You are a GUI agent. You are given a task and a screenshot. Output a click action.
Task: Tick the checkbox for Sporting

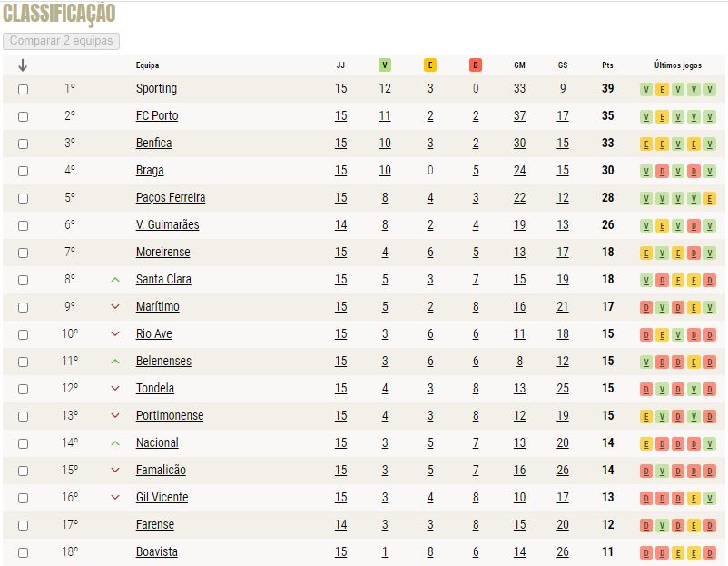coord(23,89)
